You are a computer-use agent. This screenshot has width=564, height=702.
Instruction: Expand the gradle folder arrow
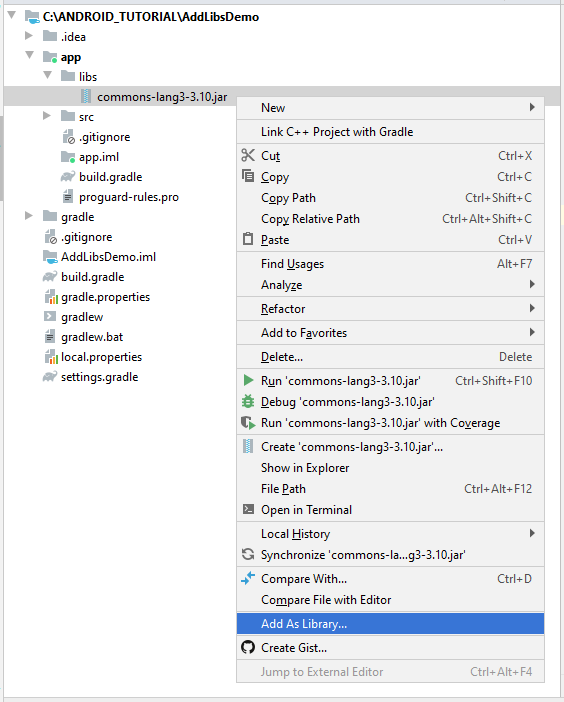pos(29,216)
